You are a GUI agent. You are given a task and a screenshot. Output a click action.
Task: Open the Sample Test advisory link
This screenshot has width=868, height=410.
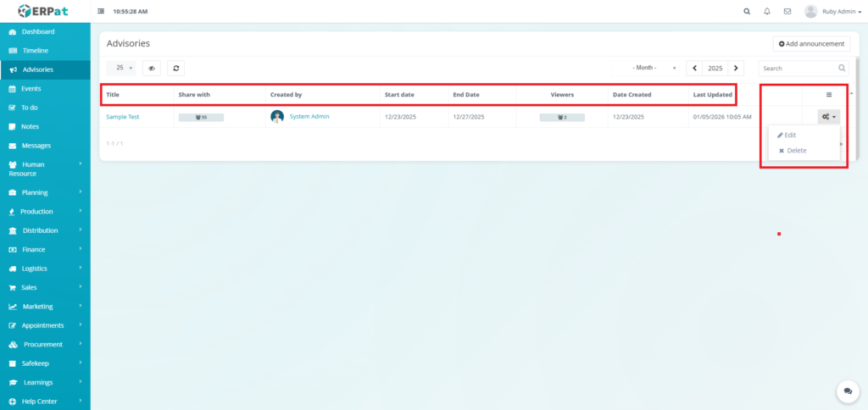(123, 117)
